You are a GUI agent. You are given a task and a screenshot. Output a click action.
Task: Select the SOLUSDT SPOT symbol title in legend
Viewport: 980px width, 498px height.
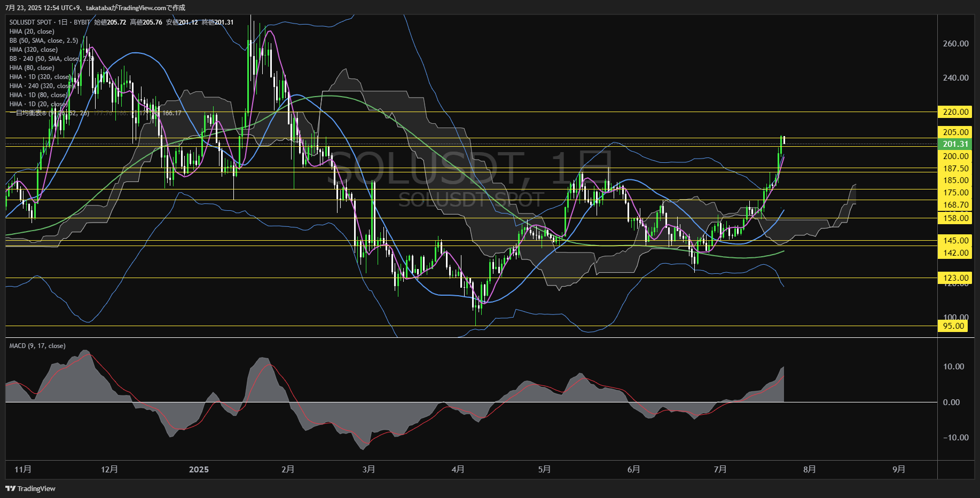pos(30,22)
